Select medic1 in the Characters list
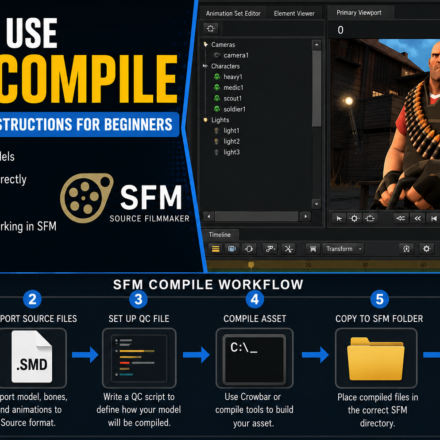The height and width of the screenshot is (440, 440). coord(233,88)
